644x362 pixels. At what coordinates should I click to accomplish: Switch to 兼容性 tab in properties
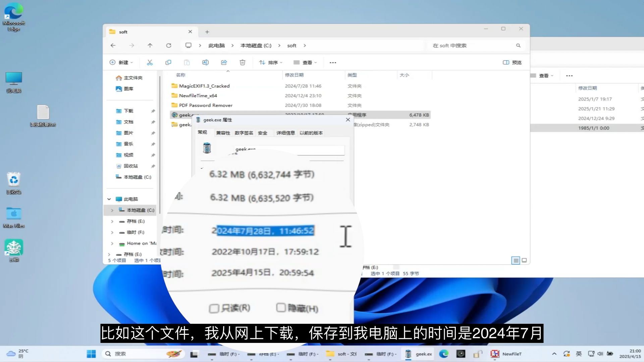(x=223, y=133)
